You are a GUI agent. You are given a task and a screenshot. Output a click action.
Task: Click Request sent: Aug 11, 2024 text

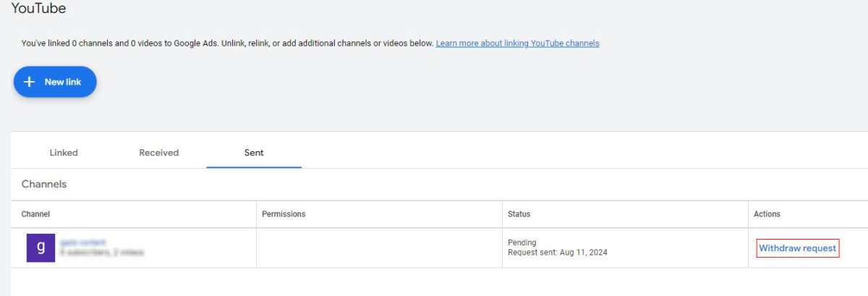coord(557,253)
